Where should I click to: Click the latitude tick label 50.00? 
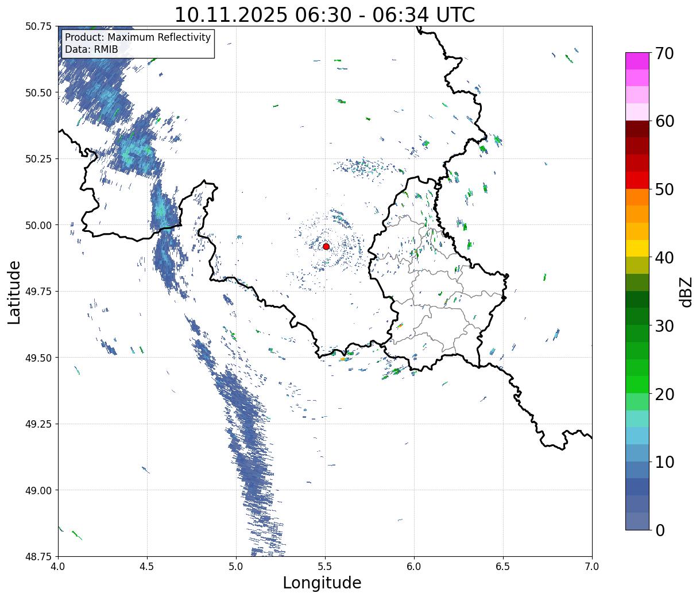39,225
